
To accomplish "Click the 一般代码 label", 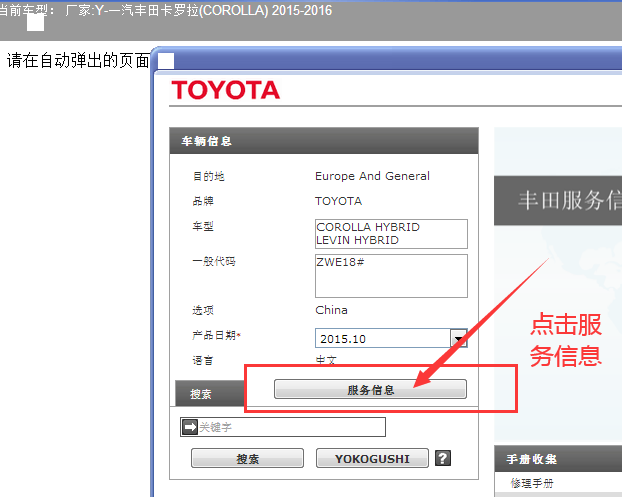I will pyautogui.click(x=214, y=261).
